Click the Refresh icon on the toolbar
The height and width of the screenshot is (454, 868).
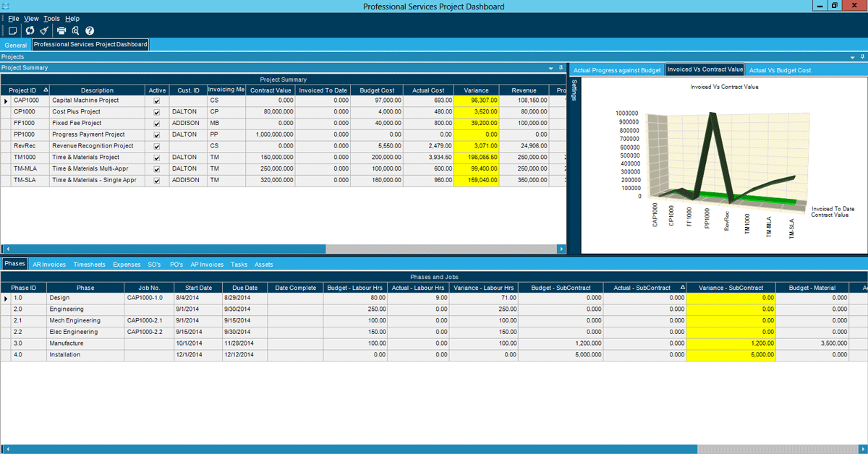[x=30, y=30]
